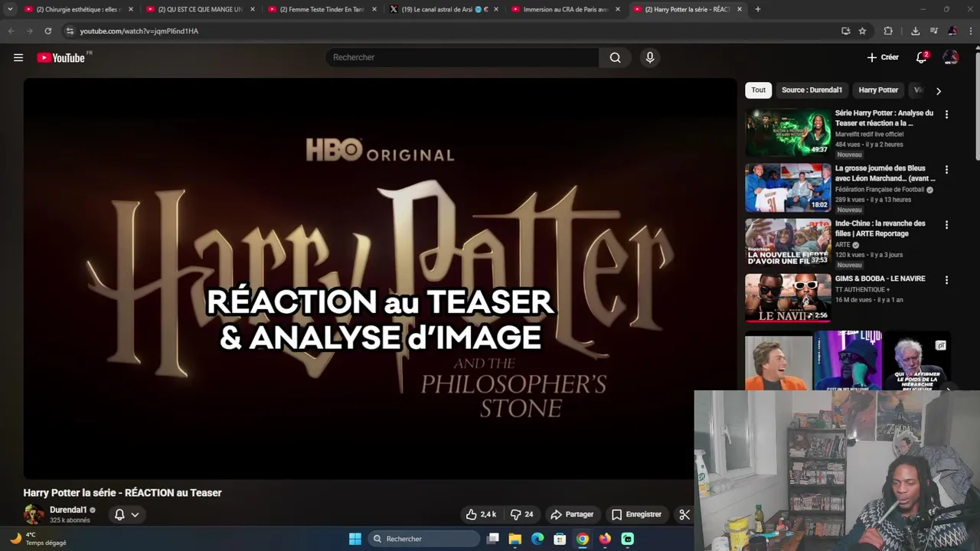Image resolution: width=980 pixels, height=551 pixels.
Task: Open the tab search dropdown arrow
Action: pos(10,9)
